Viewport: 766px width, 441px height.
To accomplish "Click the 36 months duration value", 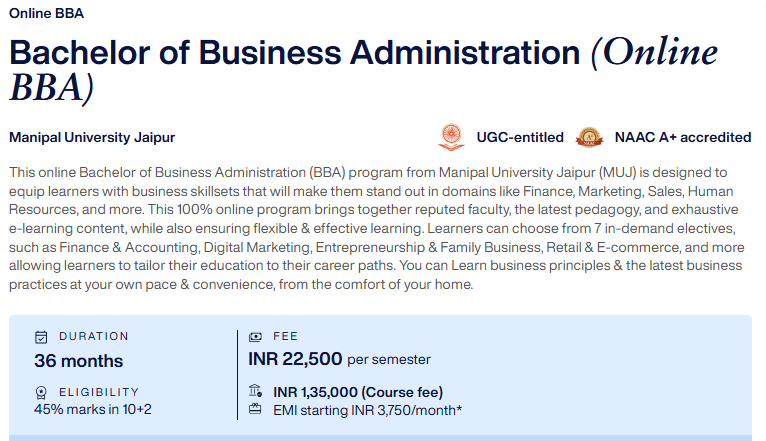I will pyautogui.click(x=79, y=361).
